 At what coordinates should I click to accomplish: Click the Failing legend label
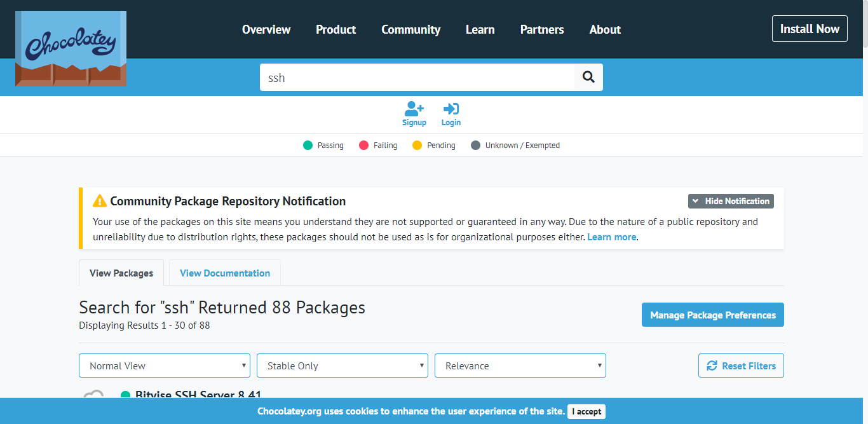tap(385, 146)
